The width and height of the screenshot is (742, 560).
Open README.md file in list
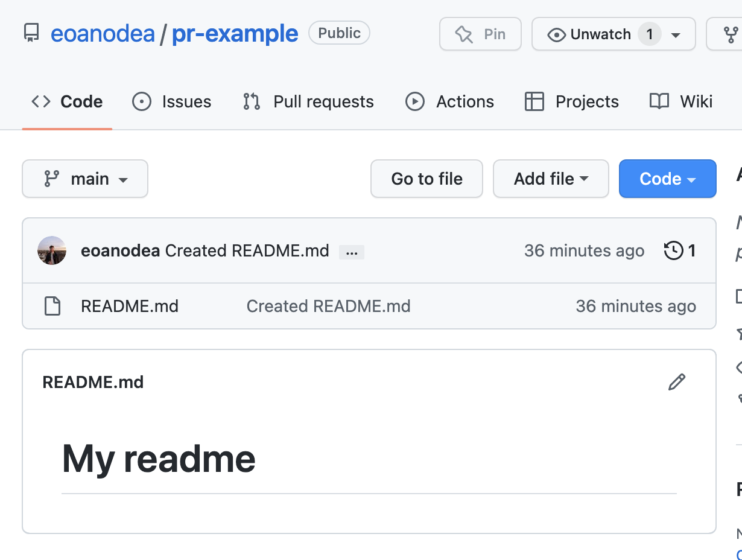pos(130,306)
